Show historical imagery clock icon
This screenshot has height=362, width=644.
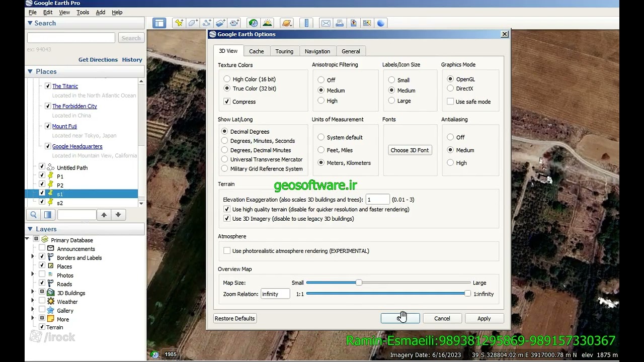[x=253, y=23]
